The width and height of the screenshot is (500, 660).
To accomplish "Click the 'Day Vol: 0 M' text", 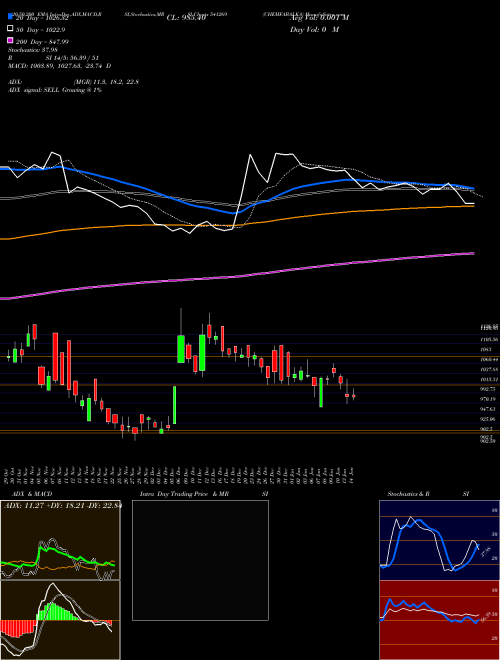I will tap(314, 29).
